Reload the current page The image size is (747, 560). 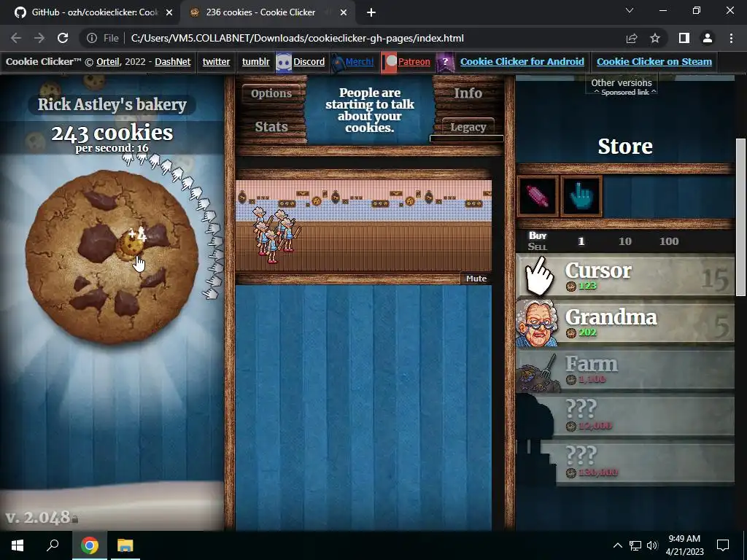[x=63, y=38]
